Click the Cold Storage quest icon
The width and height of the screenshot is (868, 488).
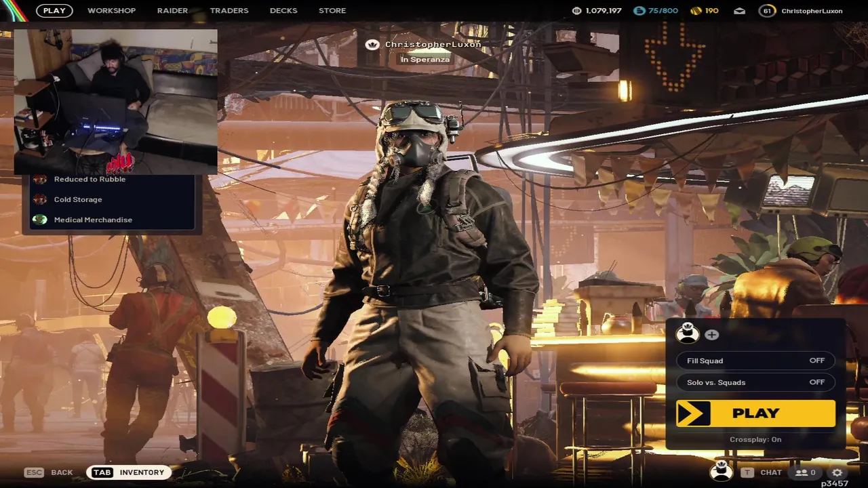click(x=40, y=199)
